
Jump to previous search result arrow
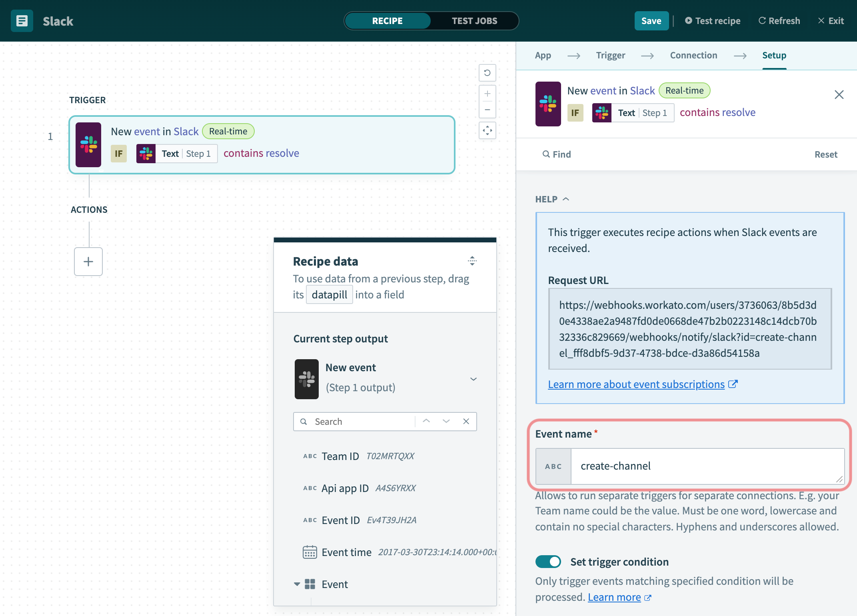[x=426, y=421]
